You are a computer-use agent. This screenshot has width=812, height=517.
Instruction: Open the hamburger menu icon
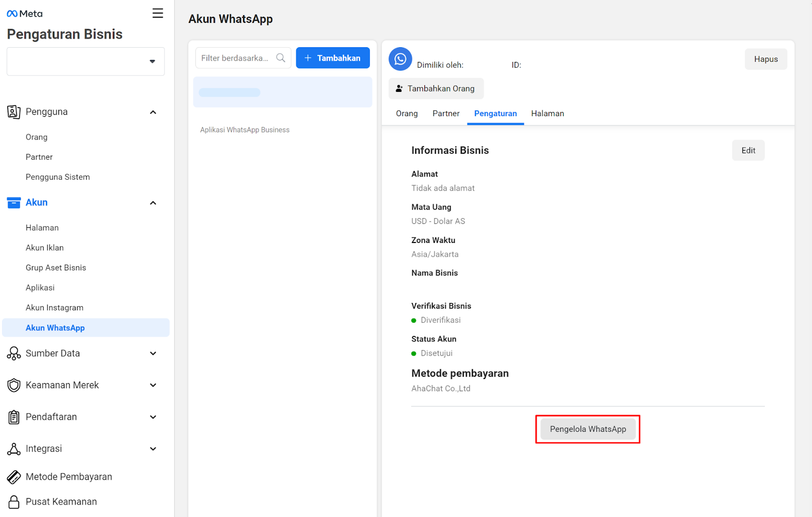pos(158,13)
